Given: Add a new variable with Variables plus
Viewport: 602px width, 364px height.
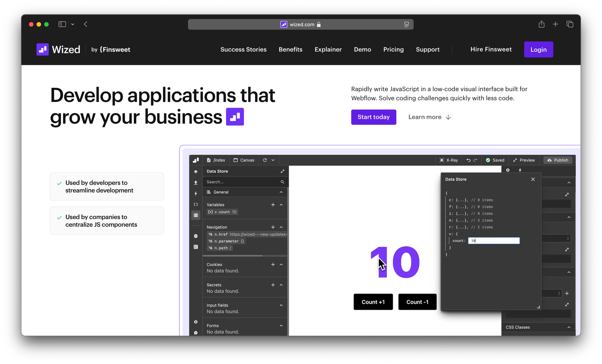Looking at the screenshot, I should (x=273, y=205).
